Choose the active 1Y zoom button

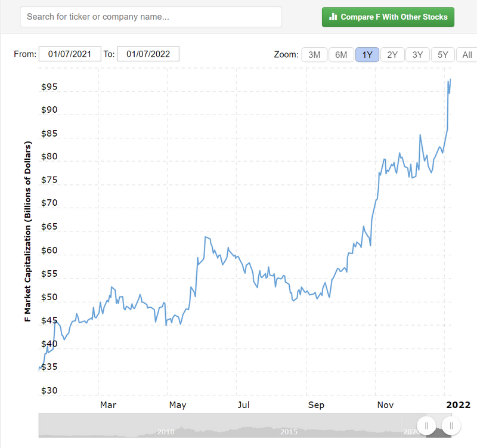[x=367, y=55]
